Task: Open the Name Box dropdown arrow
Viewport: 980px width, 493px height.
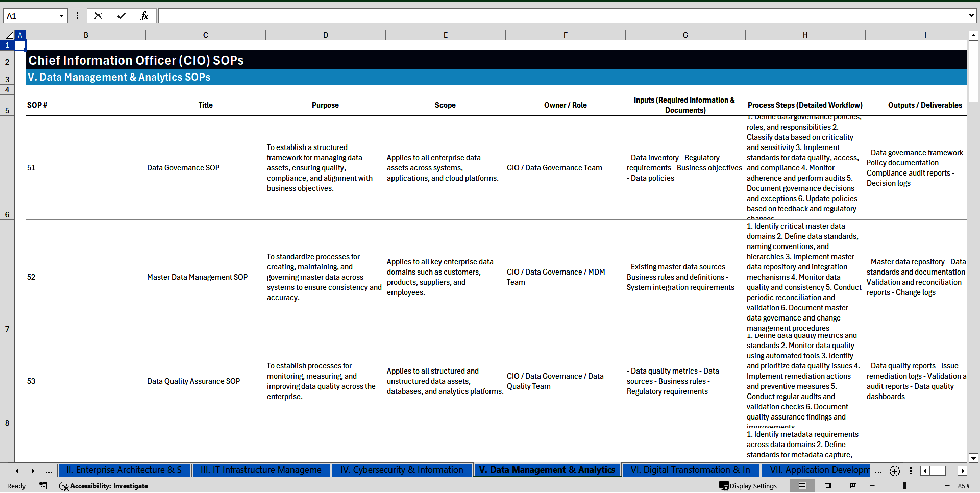Action: click(61, 16)
